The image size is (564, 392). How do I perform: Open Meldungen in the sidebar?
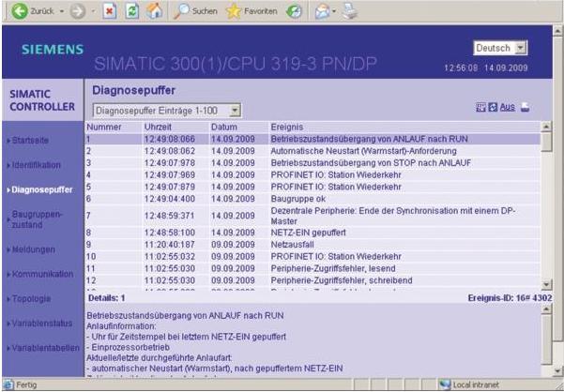tap(33, 249)
